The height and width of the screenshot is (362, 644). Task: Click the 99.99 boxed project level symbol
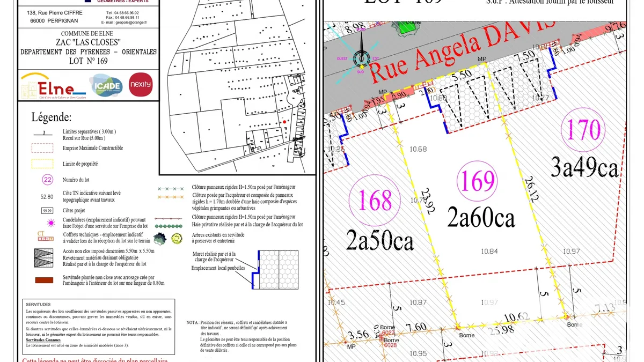(x=48, y=211)
